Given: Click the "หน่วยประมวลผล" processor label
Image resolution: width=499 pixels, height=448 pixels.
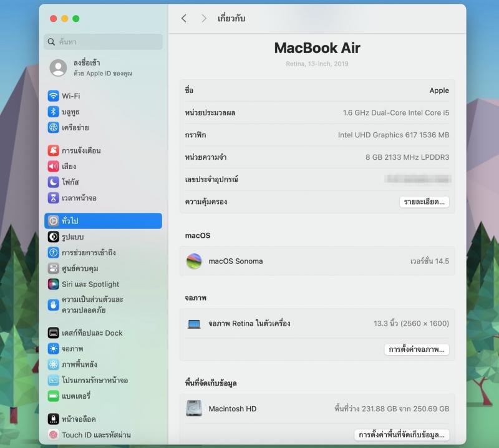Looking at the screenshot, I should (x=210, y=113).
